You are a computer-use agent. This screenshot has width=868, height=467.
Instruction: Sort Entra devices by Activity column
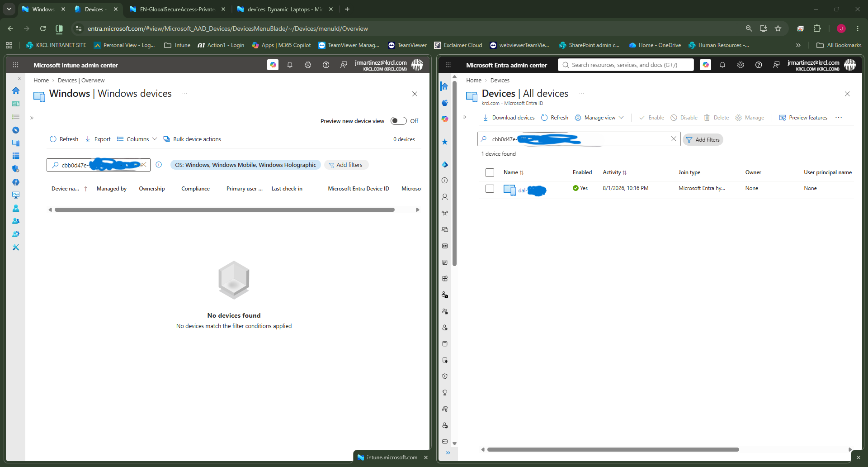coord(614,172)
